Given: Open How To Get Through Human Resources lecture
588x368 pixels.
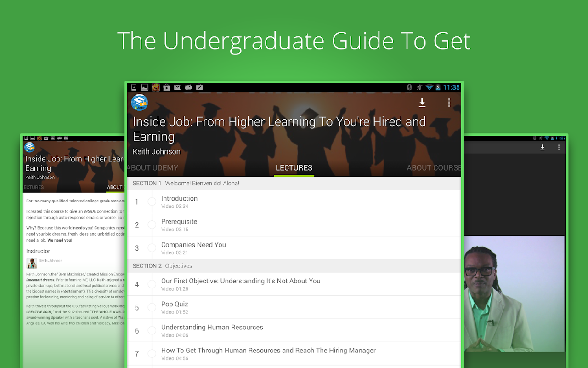Looking at the screenshot, I should (294, 353).
